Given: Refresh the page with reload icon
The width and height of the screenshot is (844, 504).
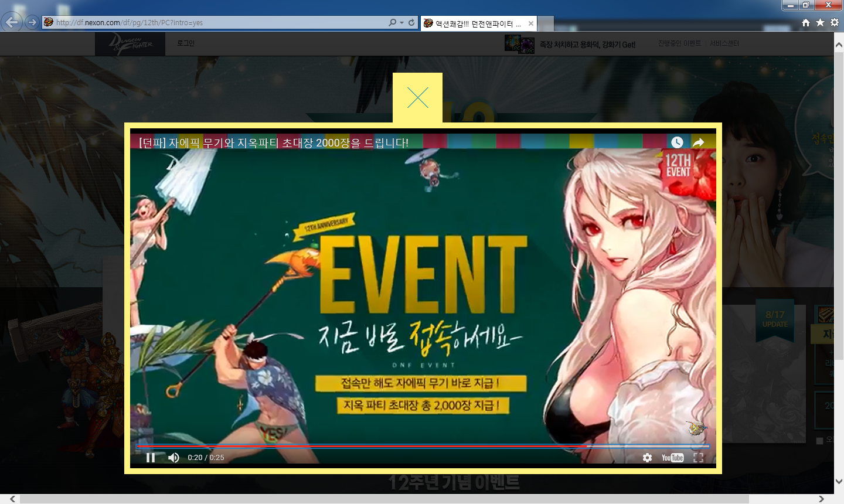Looking at the screenshot, I should click(x=411, y=22).
